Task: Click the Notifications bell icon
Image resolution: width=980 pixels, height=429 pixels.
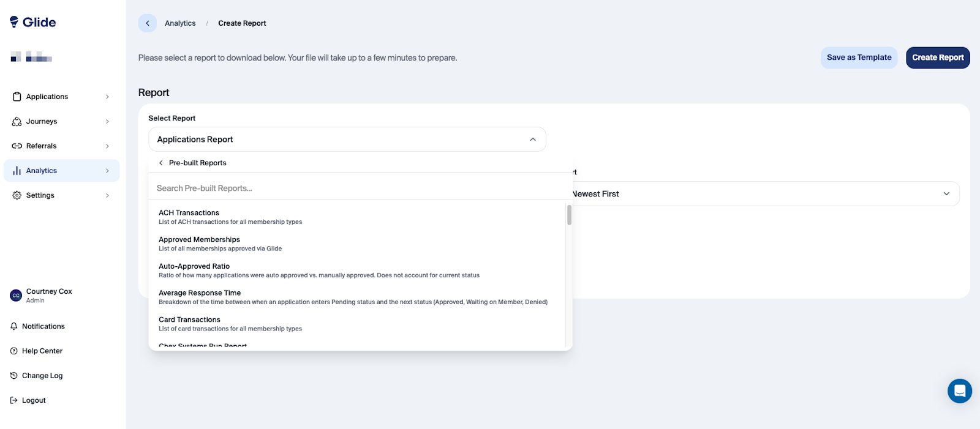Action: pyautogui.click(x=14, y=326)
